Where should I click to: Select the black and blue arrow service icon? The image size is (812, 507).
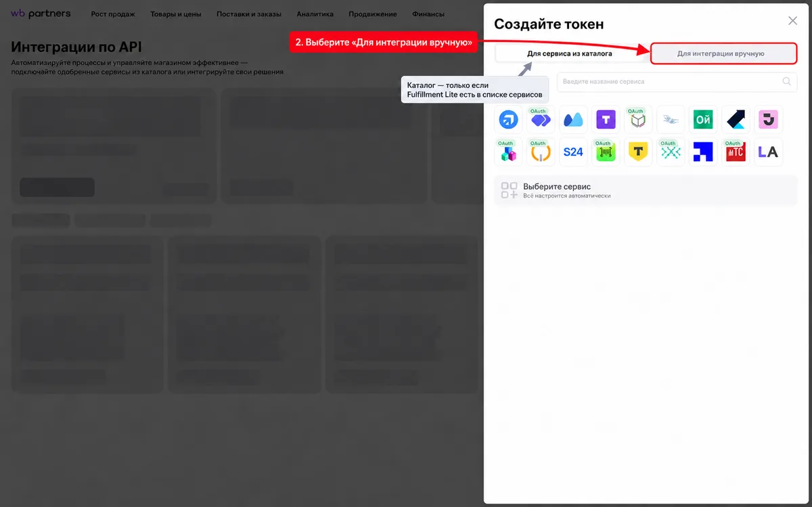coord(736,120)
